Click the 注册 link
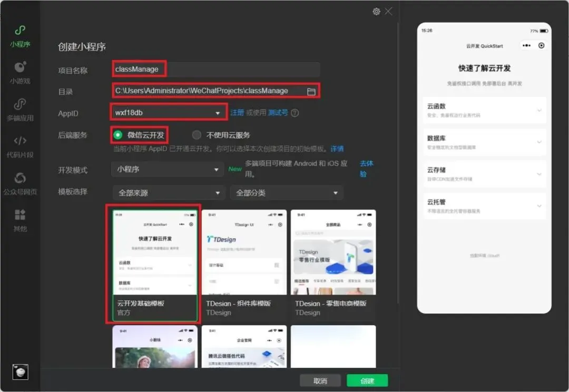 click(237, 113)
